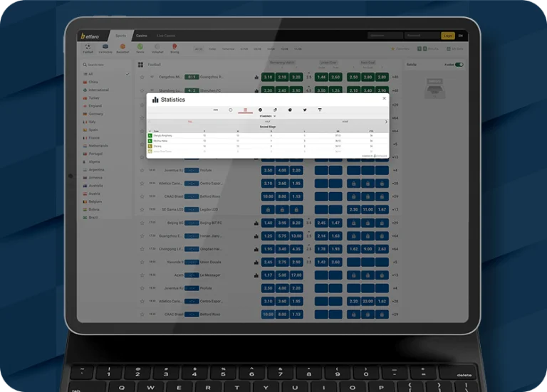Switch to the Live Casino tab
This screenshot has width=547, height=392.
tap(166, 36)
